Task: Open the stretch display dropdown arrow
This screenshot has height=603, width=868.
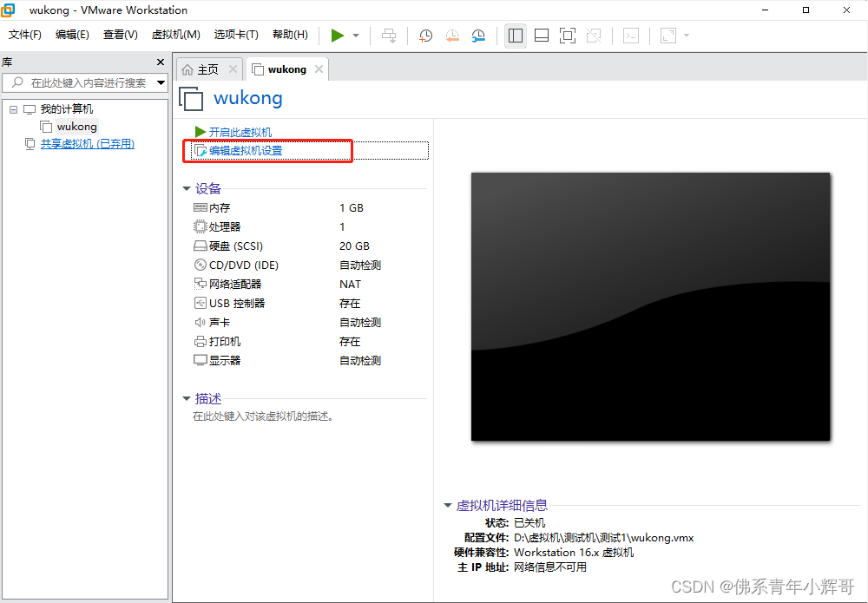Action: click(x=687, y=36)
